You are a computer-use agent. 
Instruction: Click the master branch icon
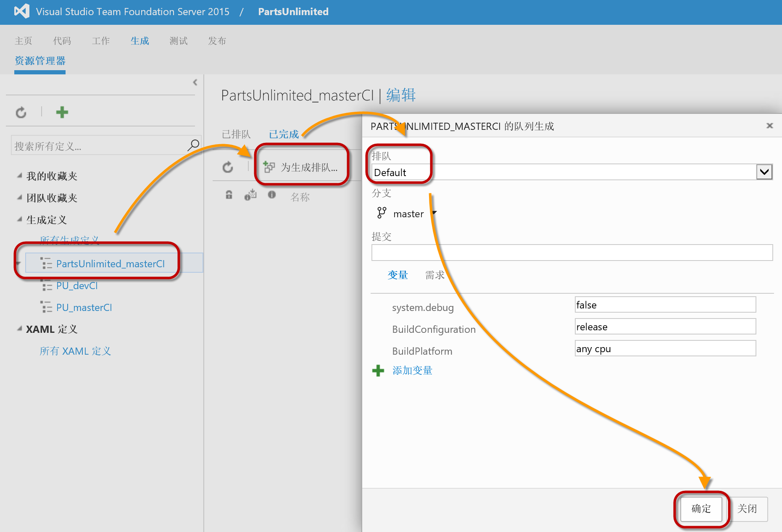[x=382, y=213]
